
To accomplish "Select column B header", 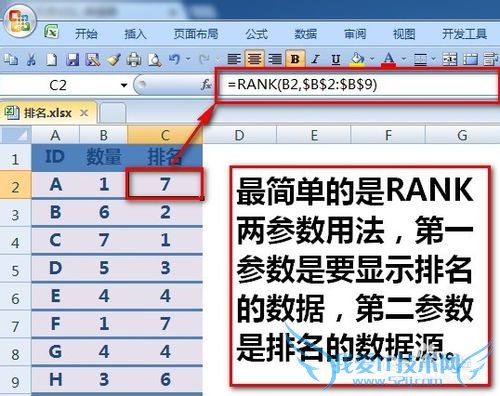I will 104,135.
